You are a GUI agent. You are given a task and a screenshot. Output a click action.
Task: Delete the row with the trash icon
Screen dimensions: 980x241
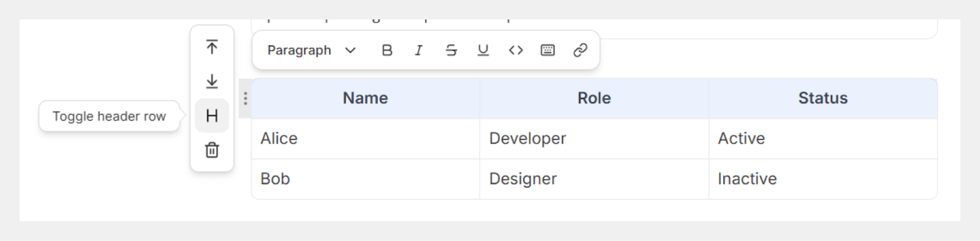pyautogui.click(x=212, y=150)
